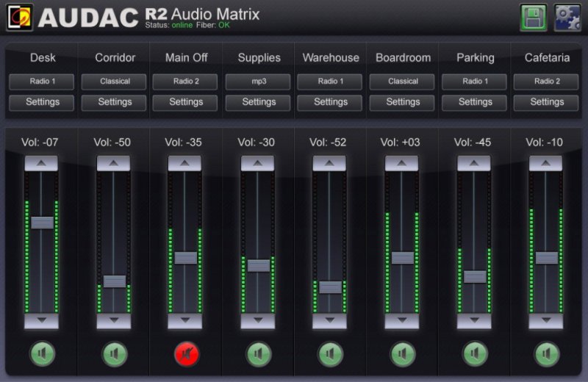588x382 pixels.
Task: Select the Cafeteria zone header
Action: click(546, 57)
